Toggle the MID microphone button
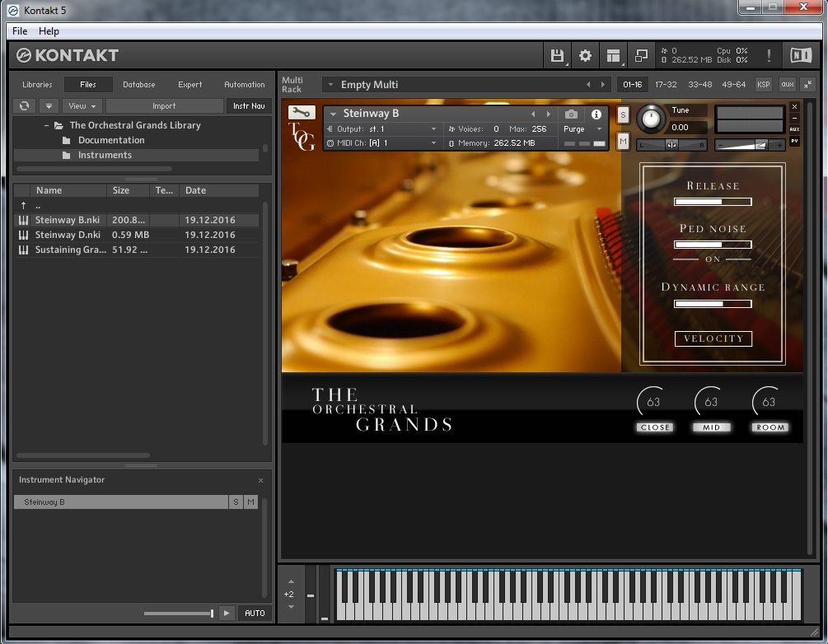The height and width of the screenshot is (644, 828). pos(711,427)
